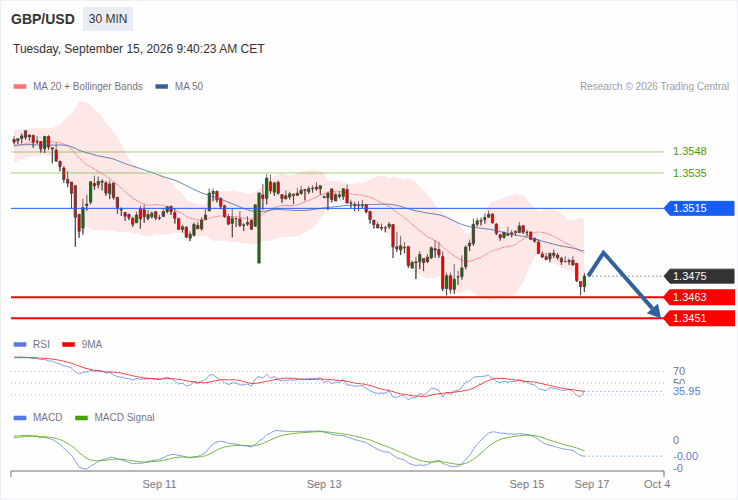
Task: Toggle the MACD Signal legend entry
Action: [115, 418]
